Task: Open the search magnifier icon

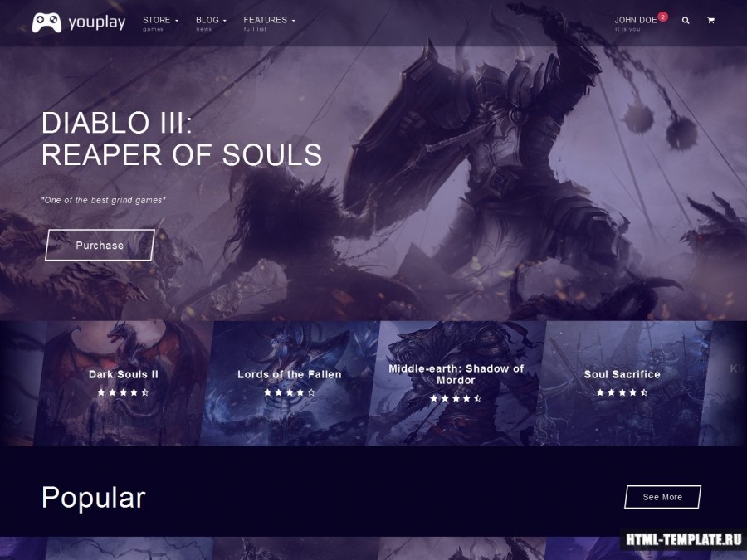Action: point(686,21)
